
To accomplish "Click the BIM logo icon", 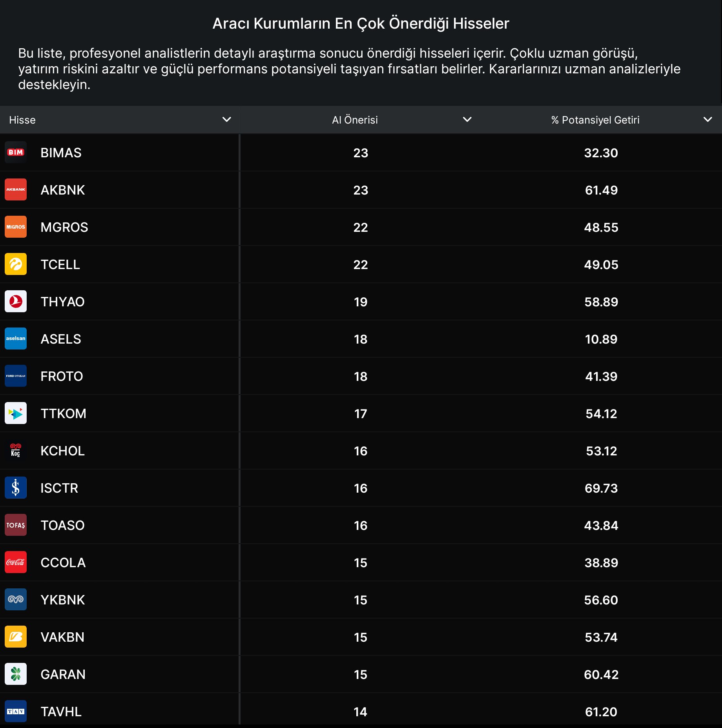I will pos(16,152).
